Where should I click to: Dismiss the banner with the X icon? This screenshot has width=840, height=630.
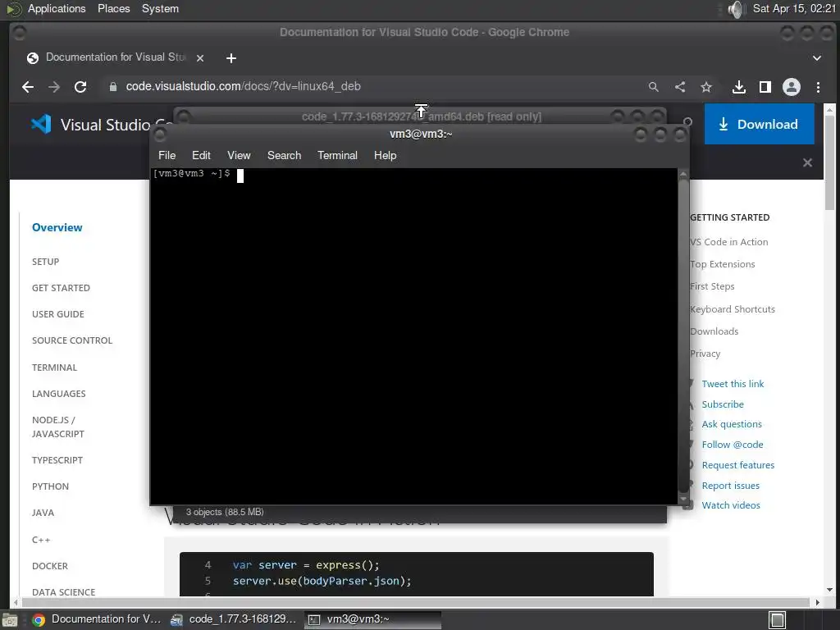coord(807,162)
